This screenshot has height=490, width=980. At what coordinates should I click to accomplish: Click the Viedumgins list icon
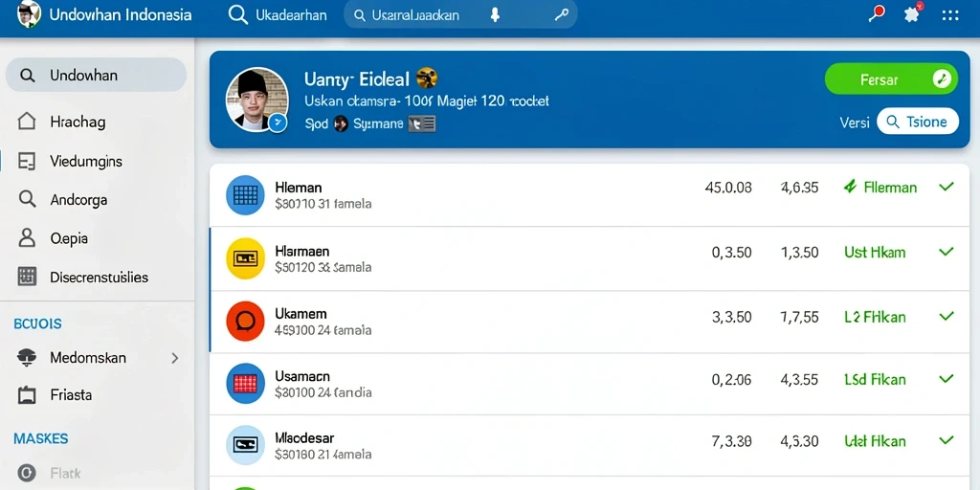coord(27,161)
